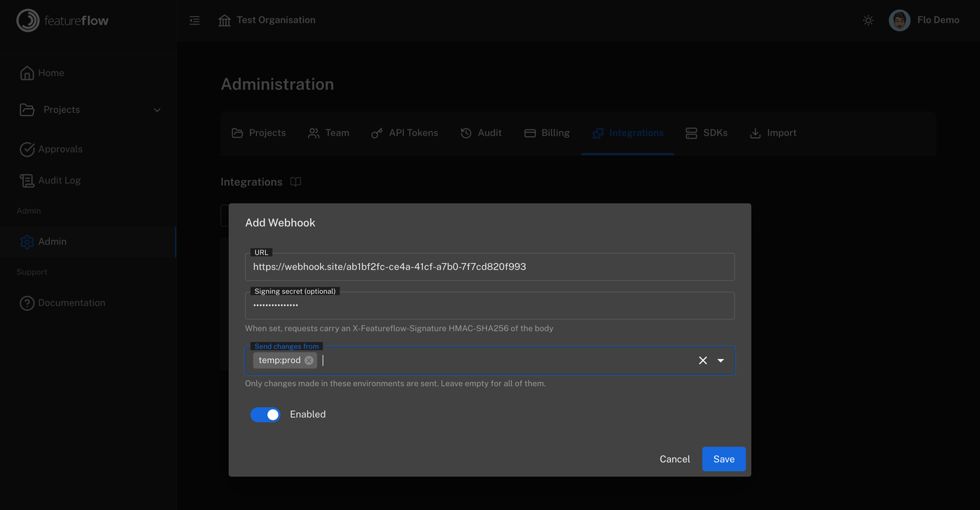The height and width of the screenshot is (510, 980).
Task: Switch to the API Tokens tab
Action: [x=405, y=133]
